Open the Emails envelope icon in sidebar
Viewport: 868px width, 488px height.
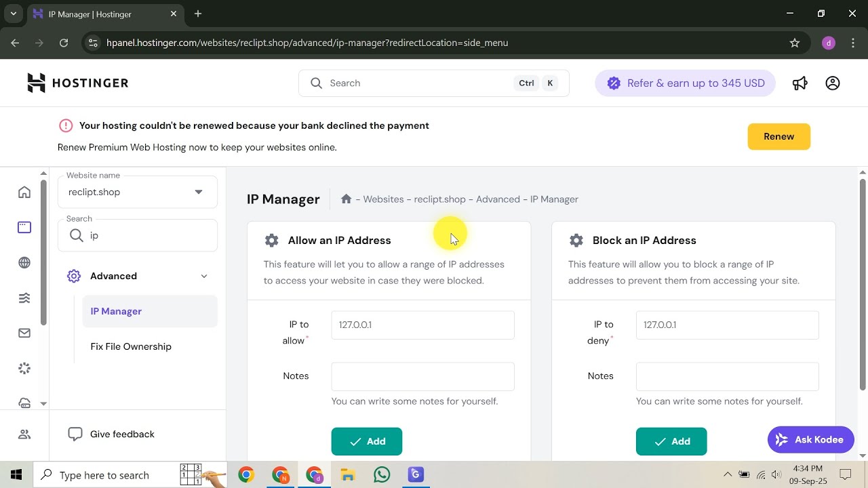[24, 333]
